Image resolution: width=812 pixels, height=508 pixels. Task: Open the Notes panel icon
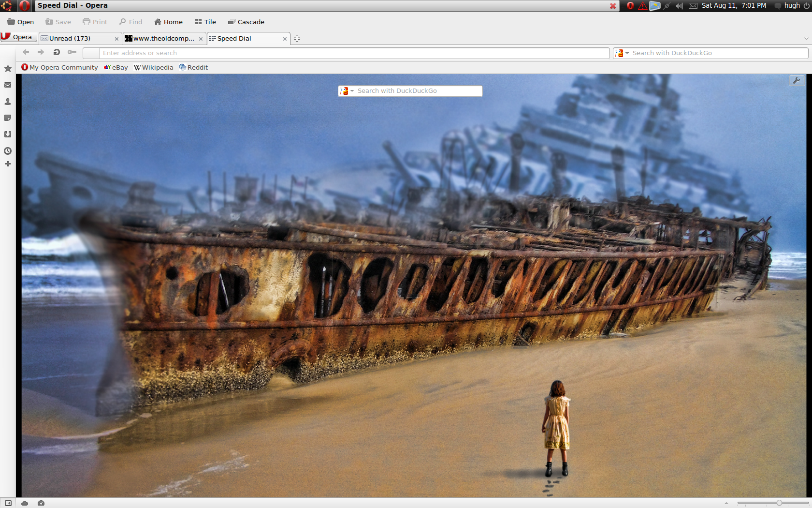click(x=8, y=118)
